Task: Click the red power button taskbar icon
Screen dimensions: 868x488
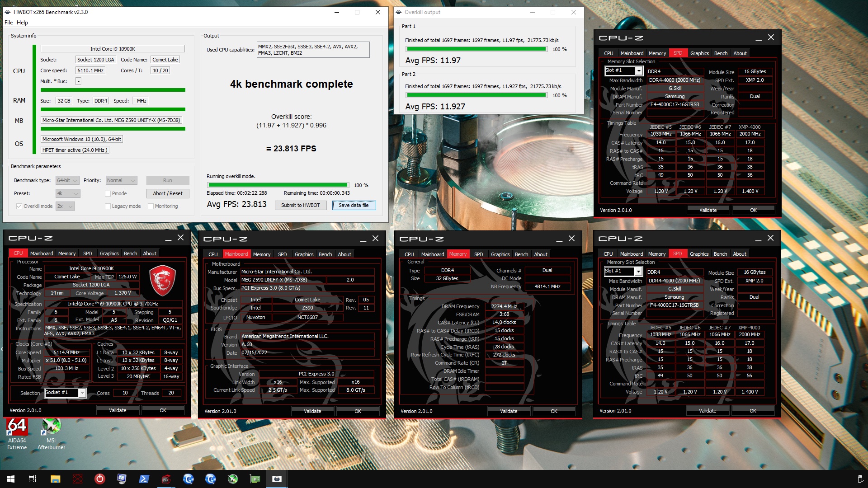Action: pyautogui.click(x=100, y=479)
